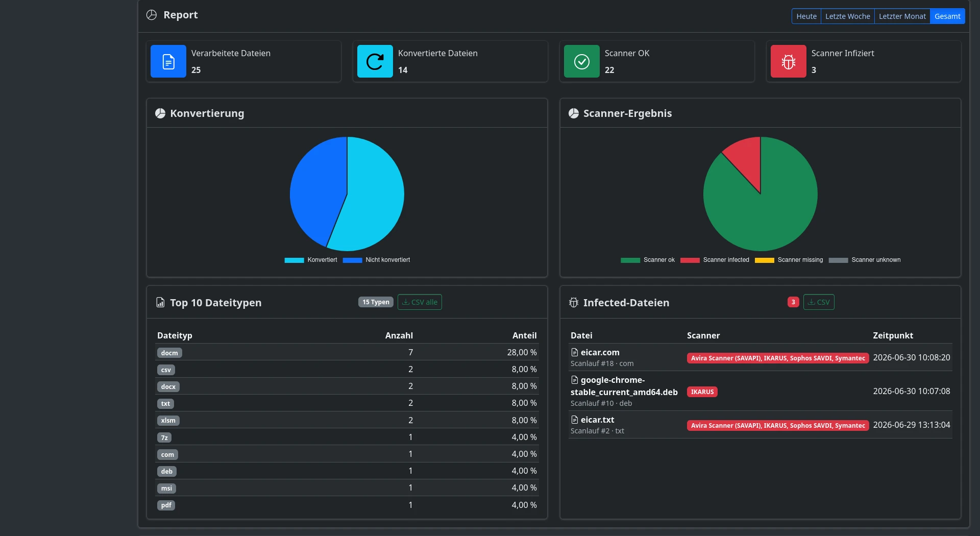Toggle the Nicht konvertiert legend entry
This screenshot has width=980, height=536.
[x=376, y=260]
